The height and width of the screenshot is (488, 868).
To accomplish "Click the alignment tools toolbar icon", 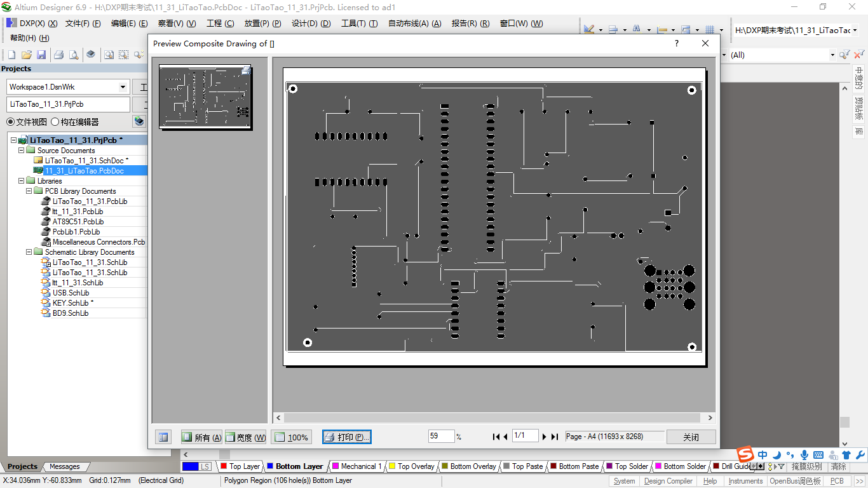I will [x=613, y=29].
